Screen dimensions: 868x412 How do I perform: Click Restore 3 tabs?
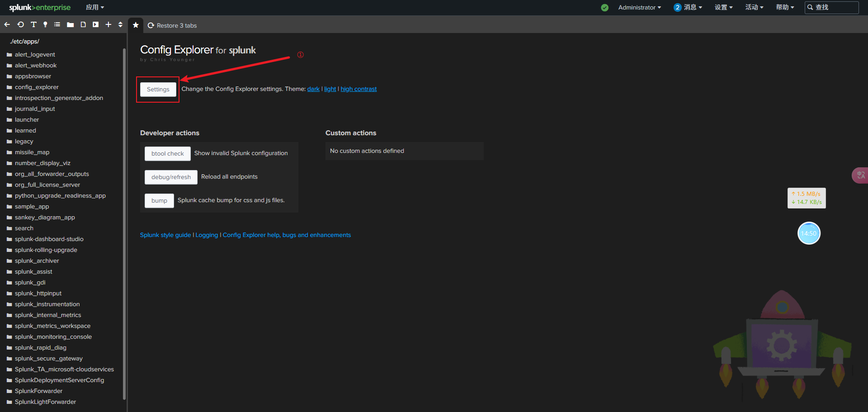(x=172, y=25)
